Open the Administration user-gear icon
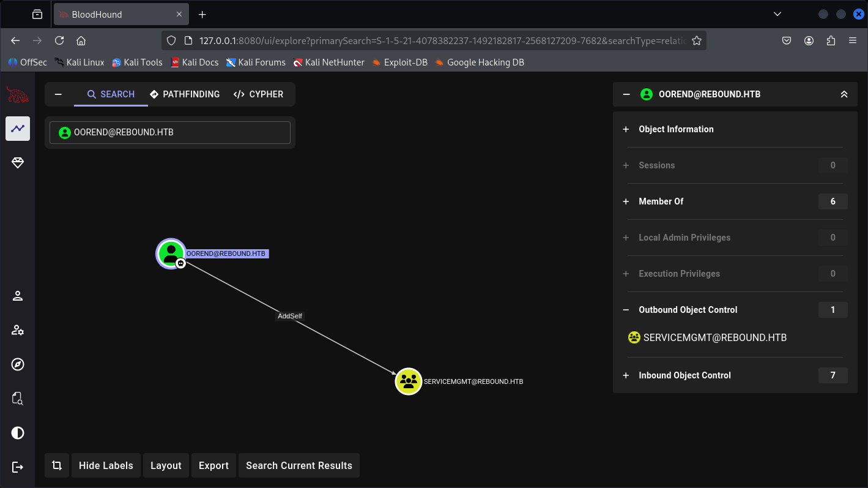The height and width of the screenshot is (488, 868). (x=18, y=331)
